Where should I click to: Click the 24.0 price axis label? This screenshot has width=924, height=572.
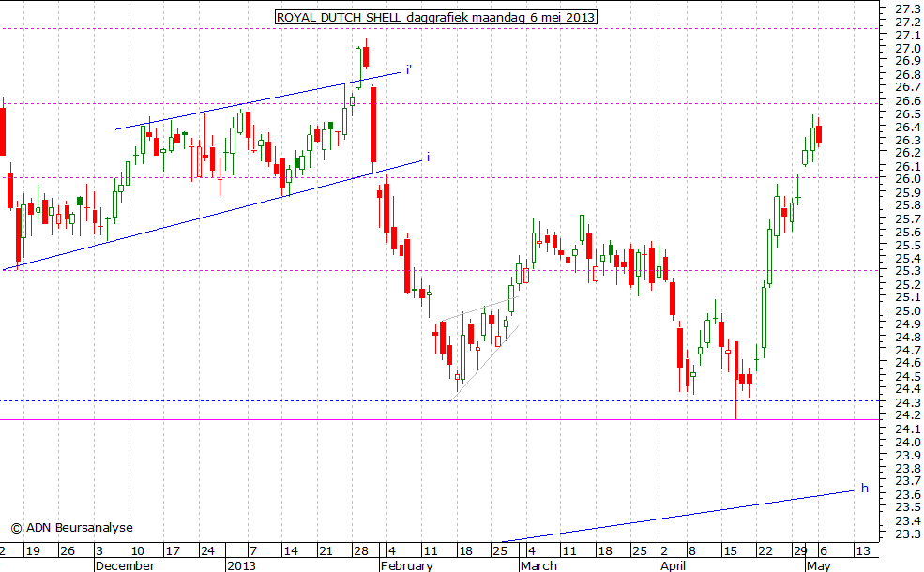[907, 443]
